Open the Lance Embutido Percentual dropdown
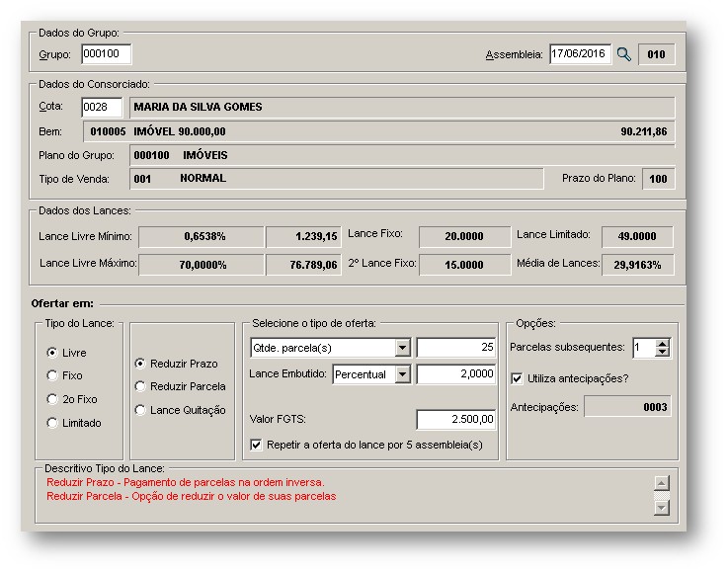This screenshot has height=573, width=728. click(x=403, y=374)
